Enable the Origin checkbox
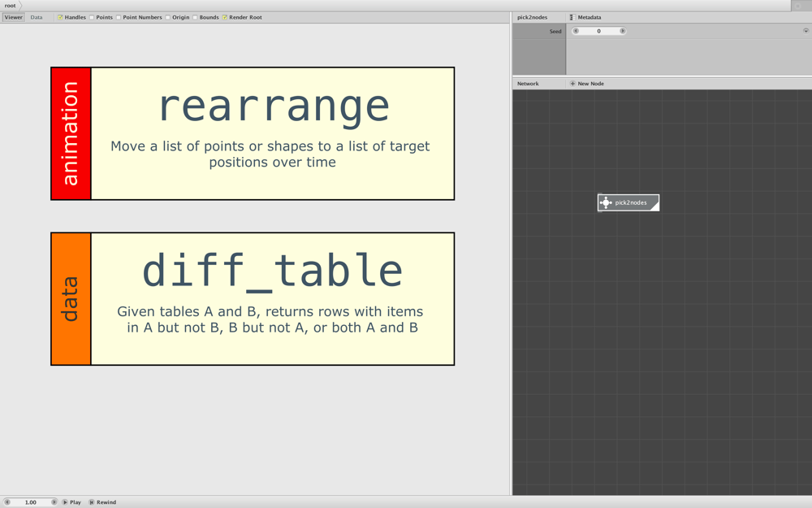This screenshot has width=812, height=508. point(168,17)
